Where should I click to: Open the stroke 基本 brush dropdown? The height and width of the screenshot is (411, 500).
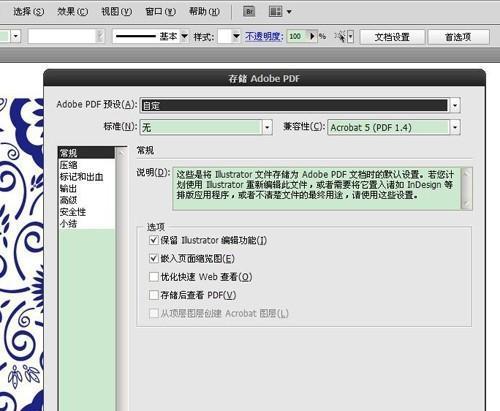[x=184, y=36]
